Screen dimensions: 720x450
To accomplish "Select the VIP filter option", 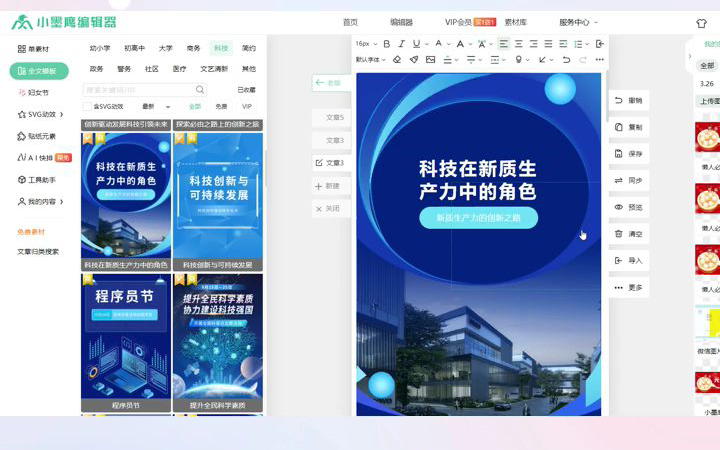I will pyautogui.click(x=247, y=106).
